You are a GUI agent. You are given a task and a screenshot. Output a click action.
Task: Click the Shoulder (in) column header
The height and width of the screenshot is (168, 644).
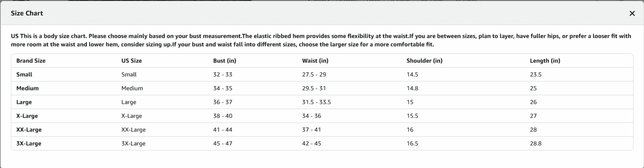(x=424, y=61)
